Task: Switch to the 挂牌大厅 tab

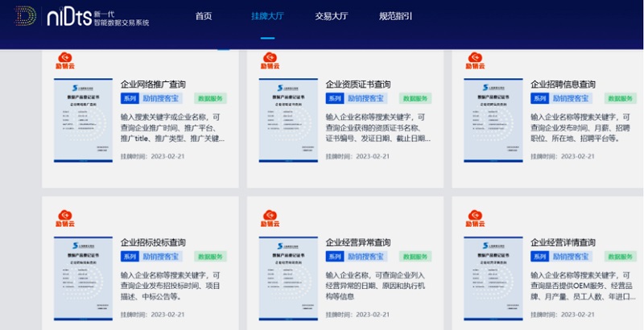Action: 267,16
